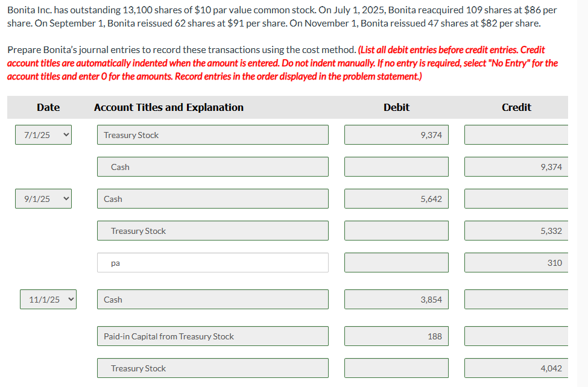The width and height of the screenshot is (588, 387).
Task: Open the 7/1/25 date dropdown
Action: 43,134
